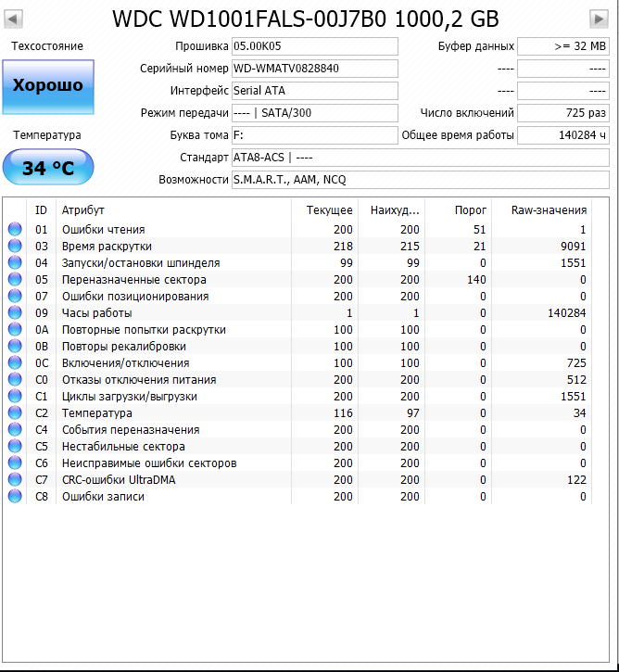Click status icon of Ошибки позиционирования row
Image resolution: width=619 pixels, height=672 pixels.
pos(15,296)
